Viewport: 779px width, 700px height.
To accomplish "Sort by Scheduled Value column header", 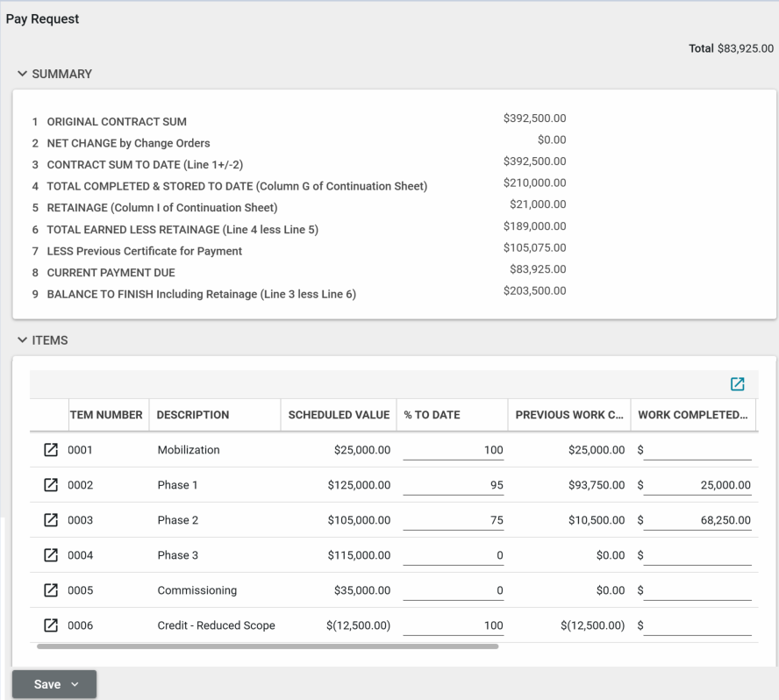I will (338, 415).
